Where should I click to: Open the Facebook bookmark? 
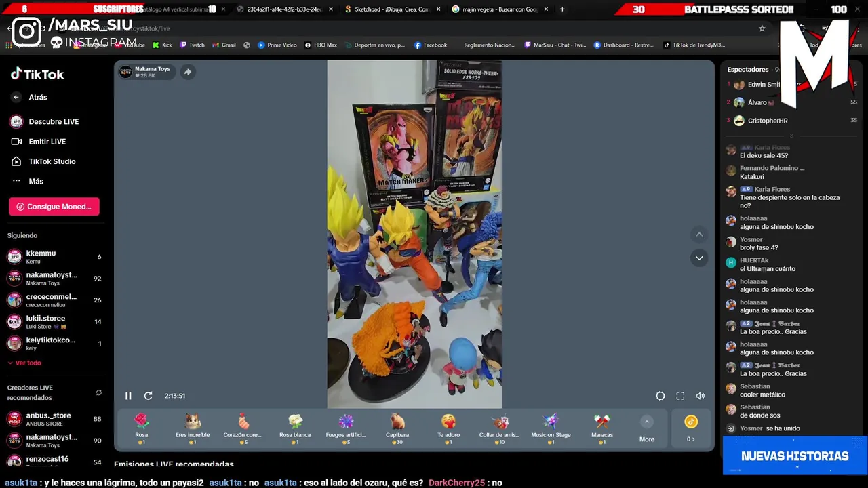430,45
